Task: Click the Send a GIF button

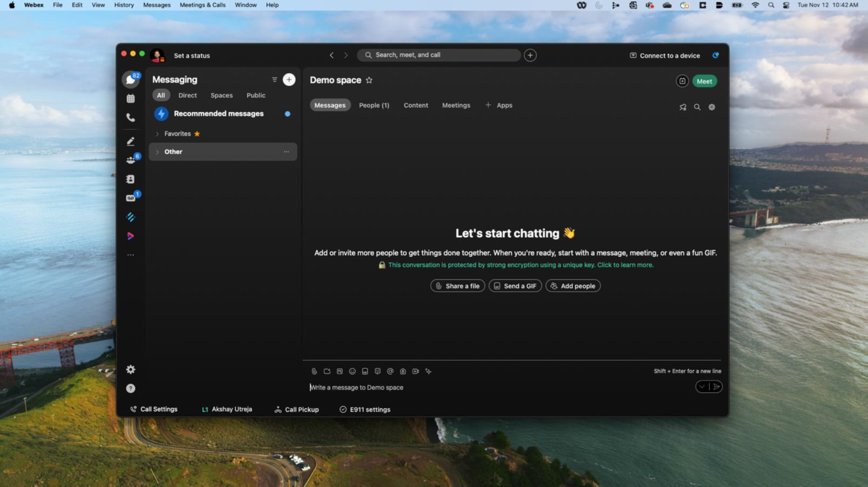Action: click(x=515, y=286)
